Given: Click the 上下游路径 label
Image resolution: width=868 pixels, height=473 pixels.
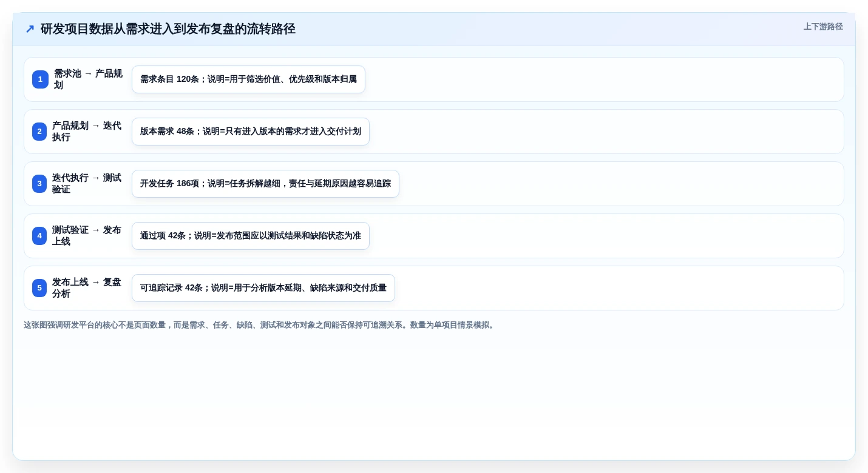Looking at the screenshot, I should pyautogui.click(x=823, y=27).
